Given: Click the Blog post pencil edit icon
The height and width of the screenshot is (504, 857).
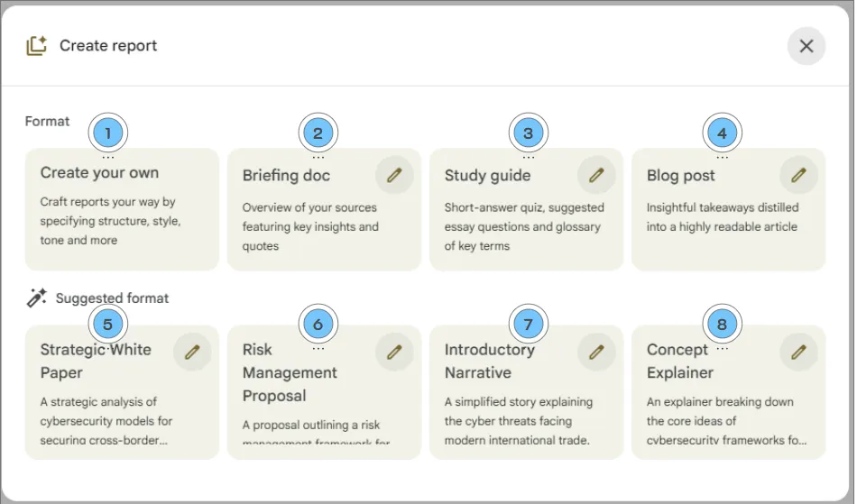Looking at the screenshot, I should pyautogui.click(x=798, y=175).
